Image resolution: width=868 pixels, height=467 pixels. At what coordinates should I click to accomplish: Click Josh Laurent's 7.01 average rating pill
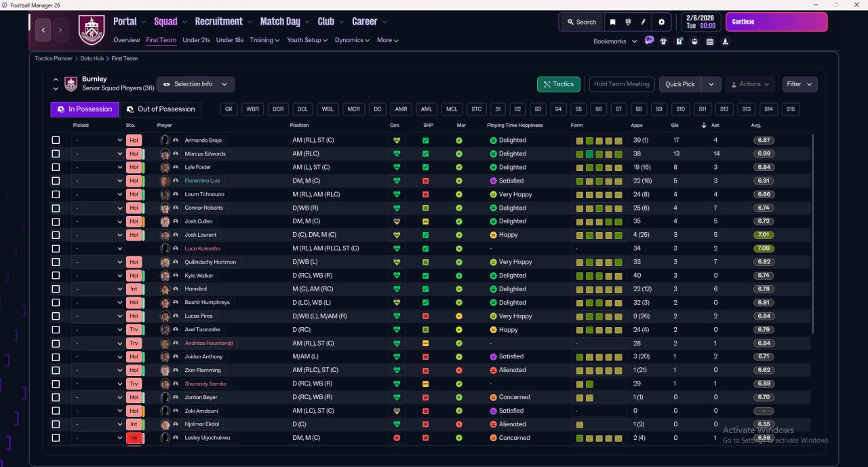click(x=764, y=235)
